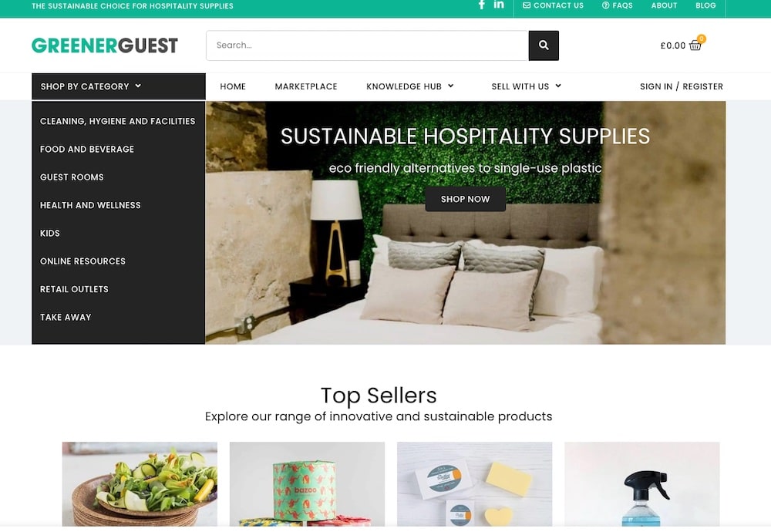Open Sign In / Register link
771x532 pixels.
click(681, 86)
